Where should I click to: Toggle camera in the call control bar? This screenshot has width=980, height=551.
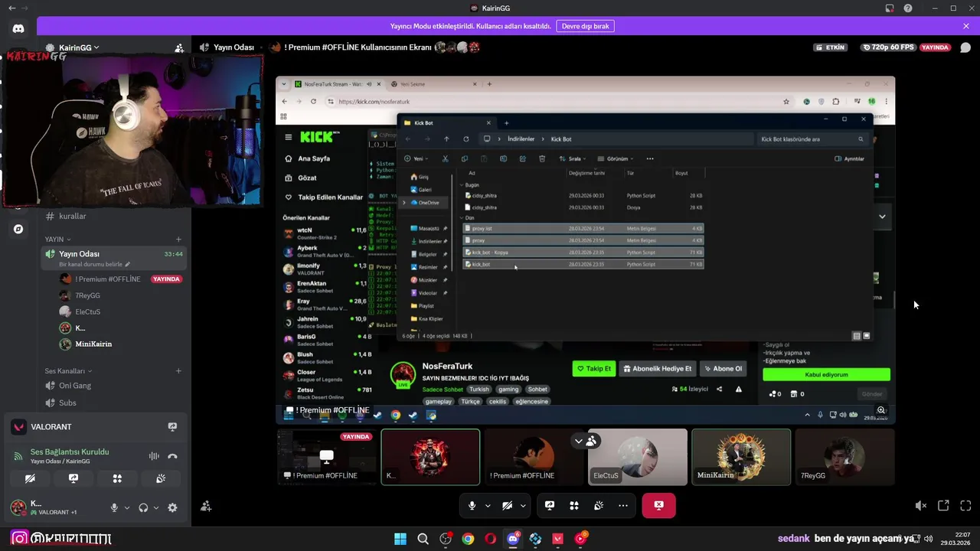507,506
